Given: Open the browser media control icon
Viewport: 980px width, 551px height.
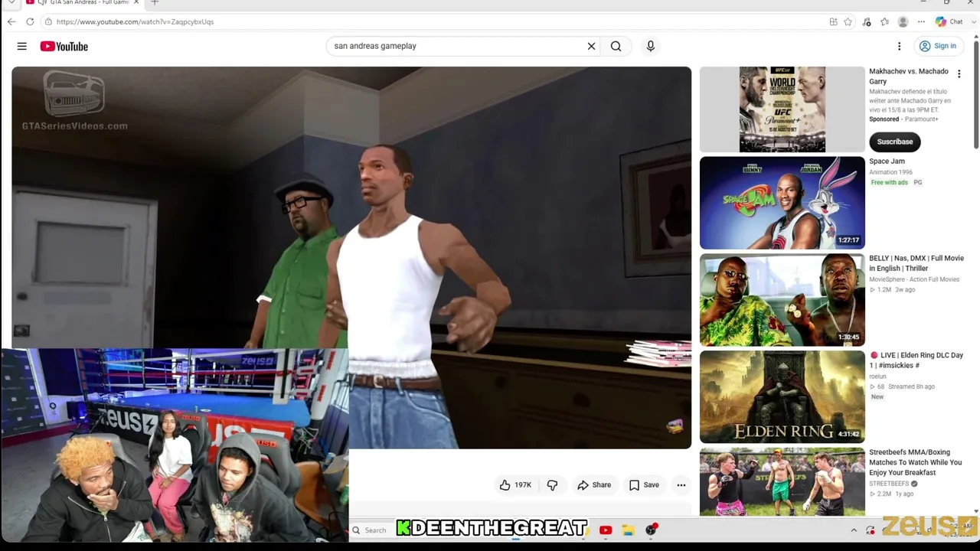Looking at the screenshot, I should point(867,21).
